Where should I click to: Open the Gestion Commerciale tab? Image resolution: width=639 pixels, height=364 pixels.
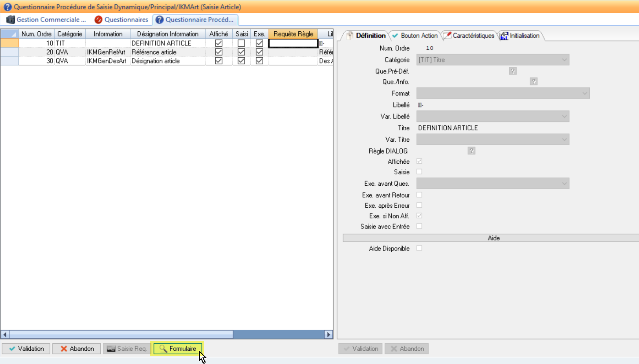46,20
